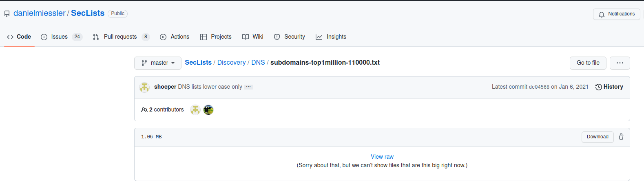
Task: Expand the commit message ellipsis
Action: [x=248, y=87]
